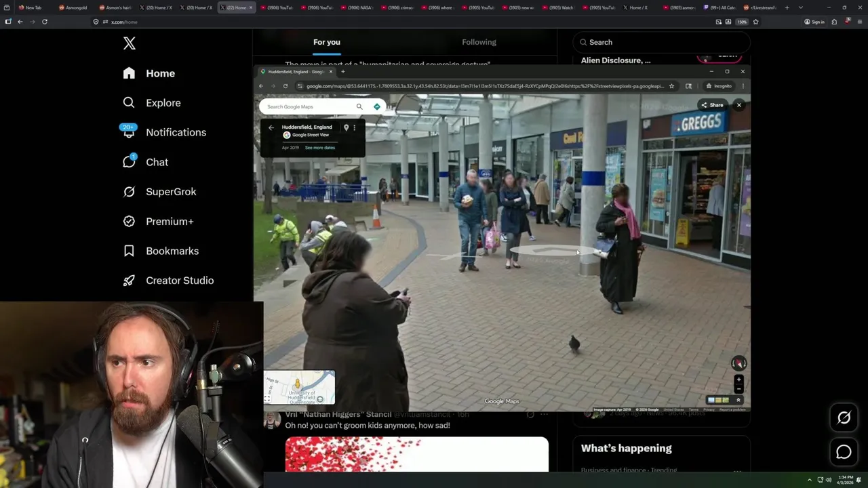Viewport: 868px width, 488px height.
Task: Click the Chat bubble icon in sidebar
Action: pyautogui.click(x=129, y=162)
